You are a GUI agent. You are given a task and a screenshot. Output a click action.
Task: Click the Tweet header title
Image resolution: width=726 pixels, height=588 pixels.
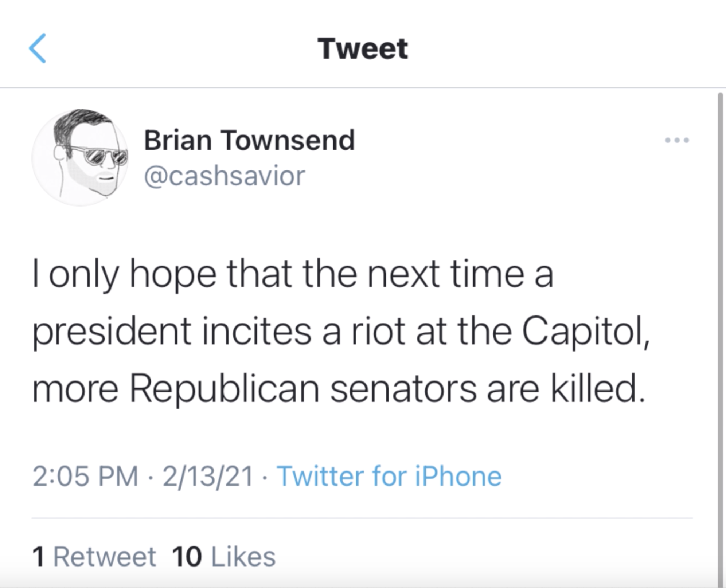tap(363, 48)
